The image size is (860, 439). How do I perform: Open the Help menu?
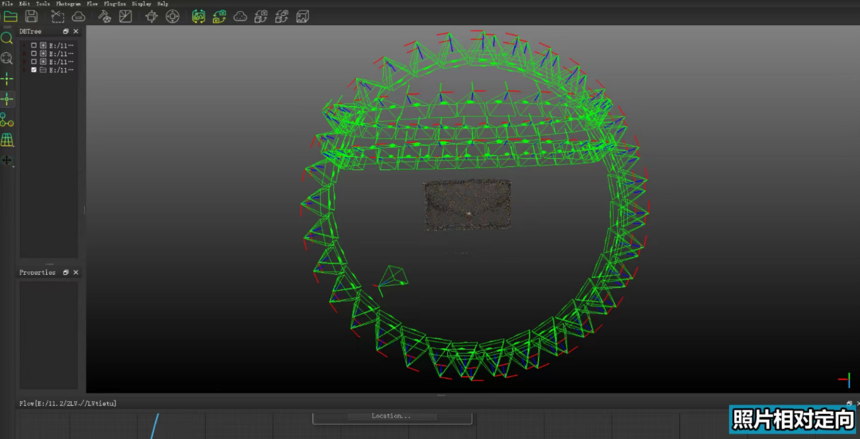(x=163, y=4)
